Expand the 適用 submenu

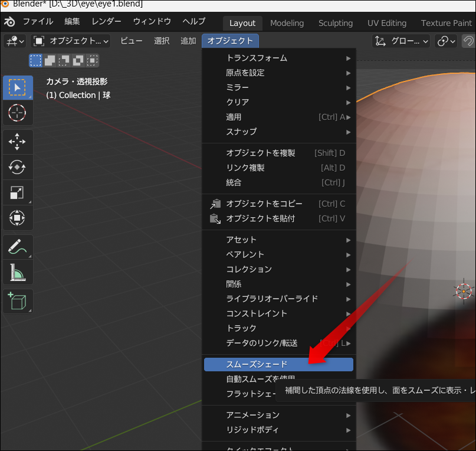(278, 117)
